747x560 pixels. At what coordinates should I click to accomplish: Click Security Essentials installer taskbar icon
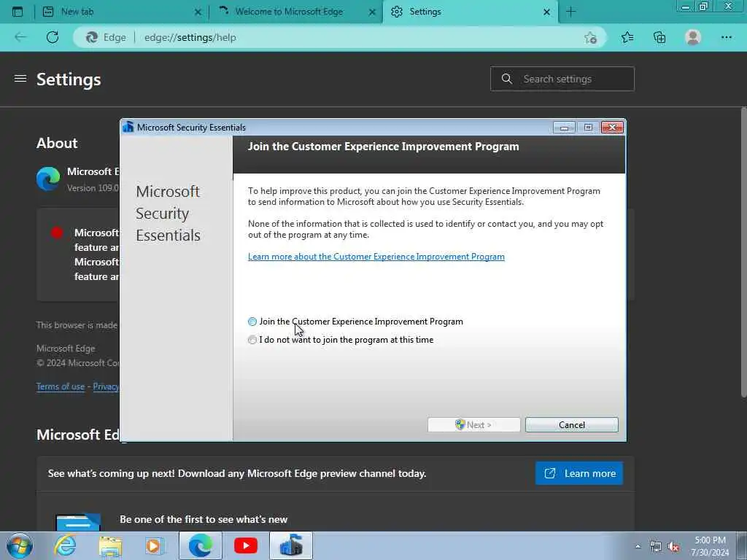click(291, 545)
